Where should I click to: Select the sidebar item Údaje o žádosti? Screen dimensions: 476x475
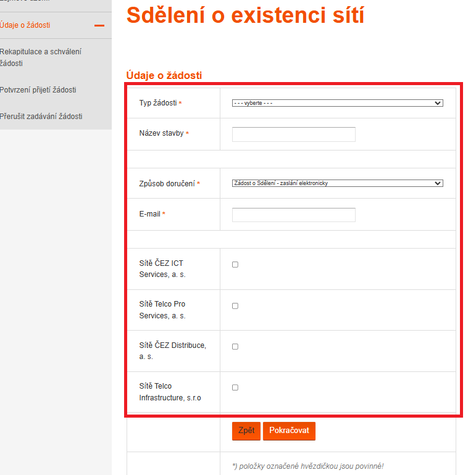point(25,25)
